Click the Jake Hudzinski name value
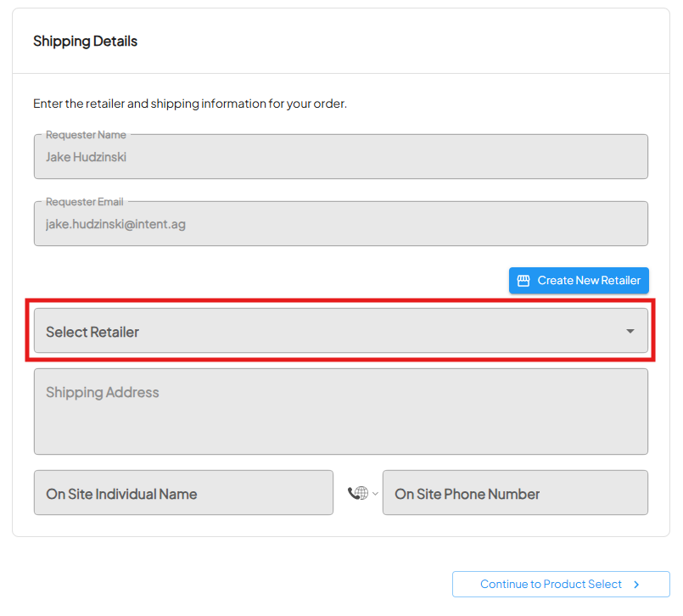This screenshot has height=616, width=683. (x=86, y=157)
